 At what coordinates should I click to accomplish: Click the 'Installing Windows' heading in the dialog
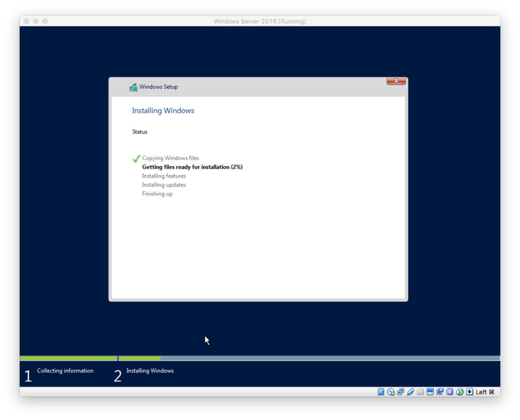[163, 111]
